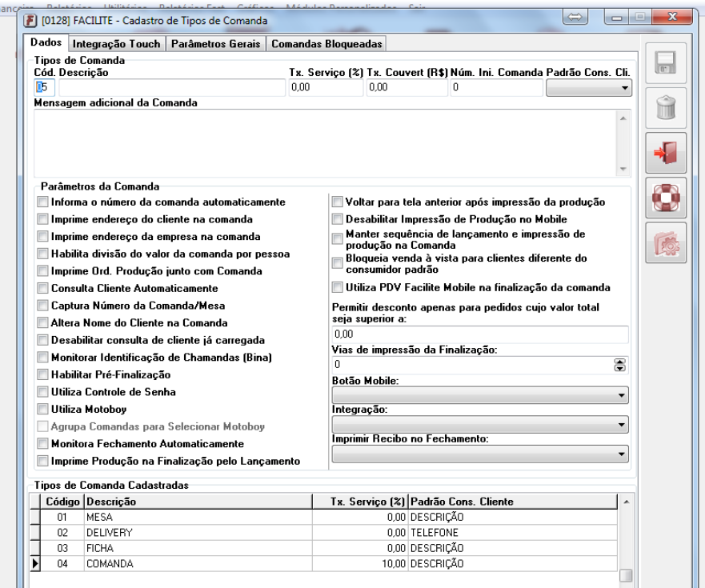The image size is (705, 588).
Task: Check 'Imprime Produção na Finalização pelo Lançamento'
Action: click(x=42, y=461)
